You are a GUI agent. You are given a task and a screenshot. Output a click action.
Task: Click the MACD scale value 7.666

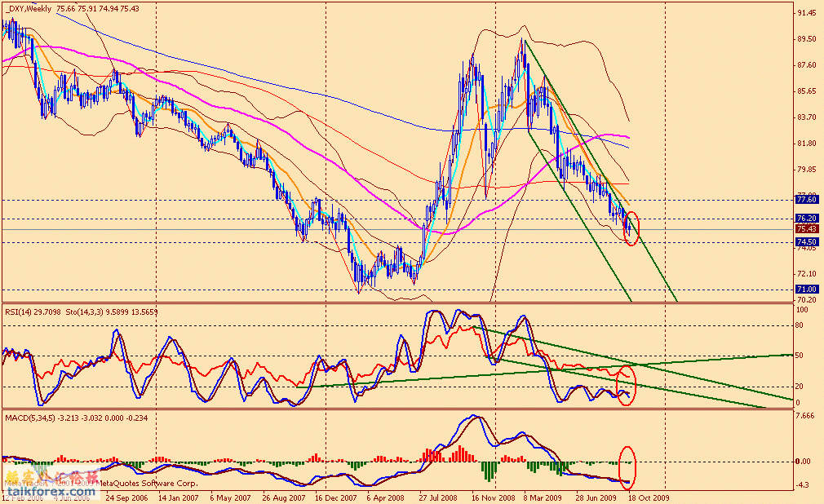pos(805,416)
